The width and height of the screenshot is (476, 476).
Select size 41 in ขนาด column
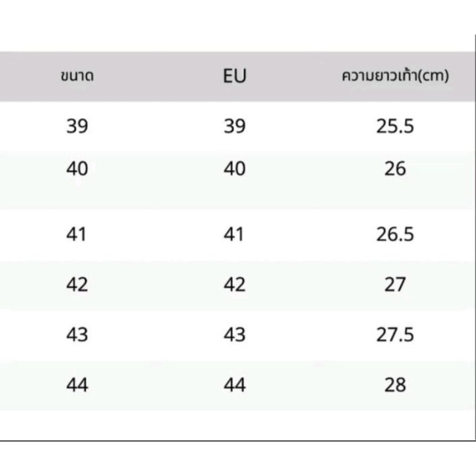(x=76, y=234)
